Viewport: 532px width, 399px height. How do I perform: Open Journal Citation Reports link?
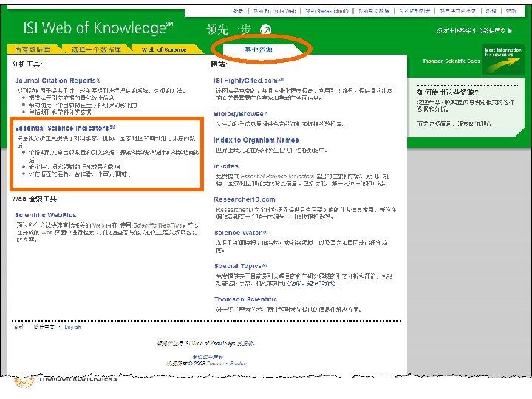(x=58, y=81)
